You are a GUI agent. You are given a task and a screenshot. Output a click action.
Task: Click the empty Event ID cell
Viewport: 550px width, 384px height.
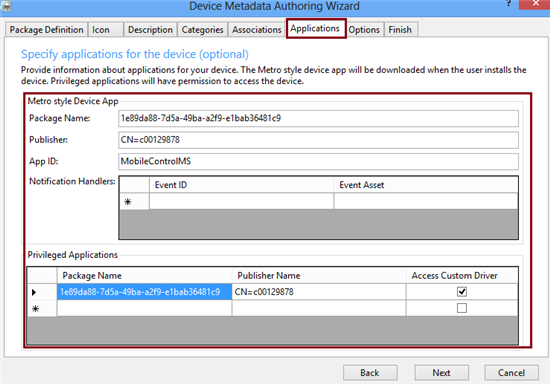241,201
